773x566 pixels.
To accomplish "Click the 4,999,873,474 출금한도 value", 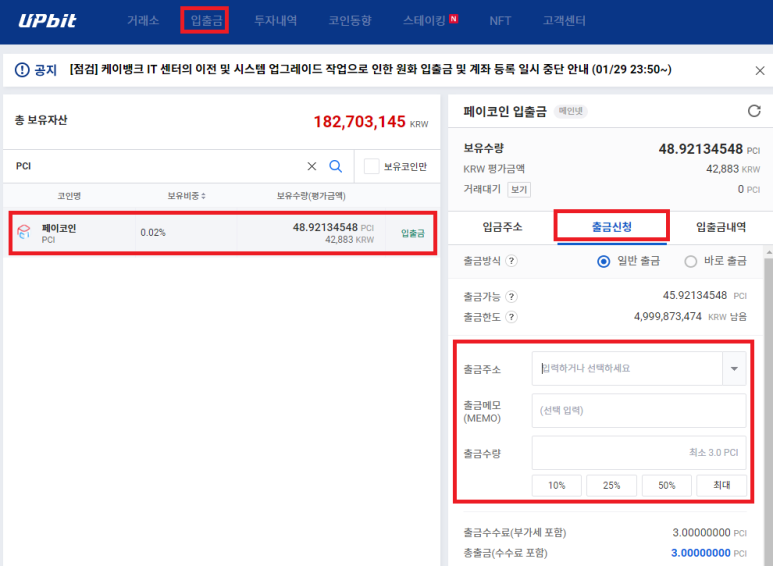I will 668,317.
